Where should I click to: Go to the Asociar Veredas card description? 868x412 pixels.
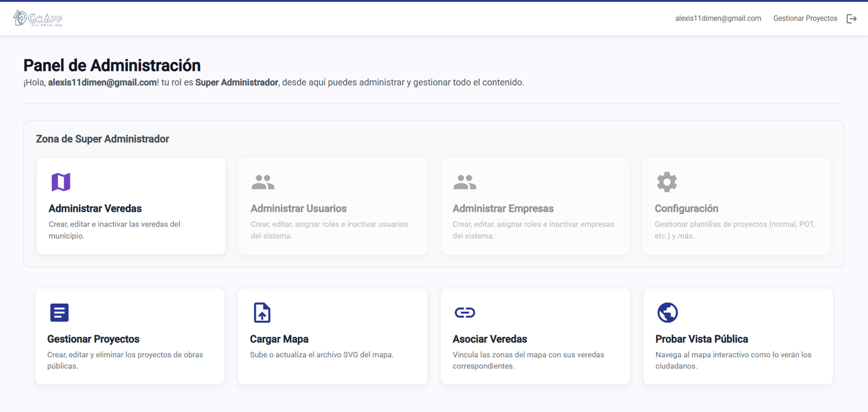528,360
